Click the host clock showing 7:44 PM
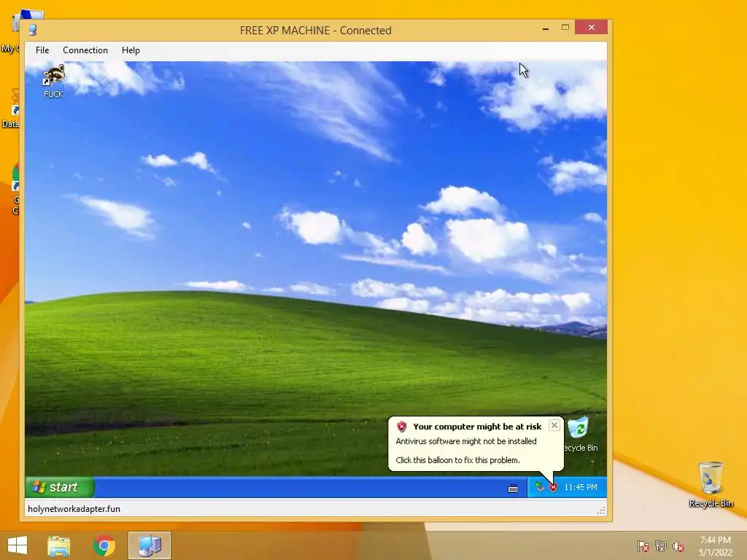747x560 pixels. coord(715,546)
